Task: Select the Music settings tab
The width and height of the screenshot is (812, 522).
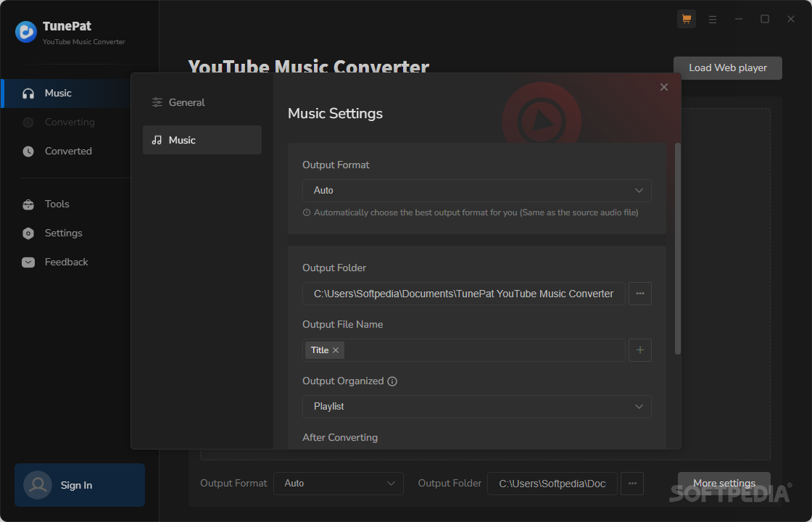Action: coord(202,140)
